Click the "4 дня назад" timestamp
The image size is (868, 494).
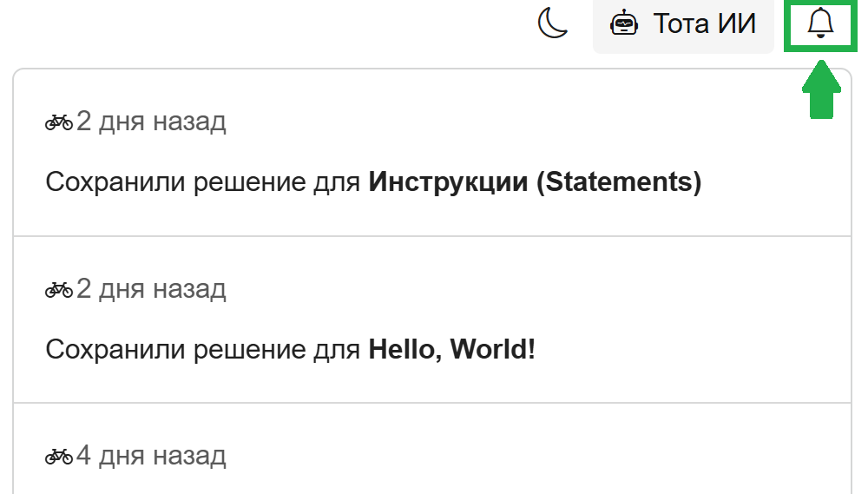151,455
